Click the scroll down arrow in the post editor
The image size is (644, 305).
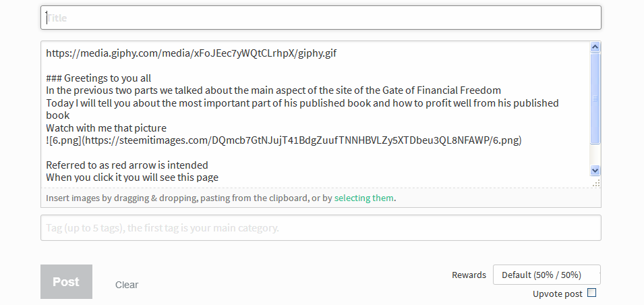click(595, 171)
